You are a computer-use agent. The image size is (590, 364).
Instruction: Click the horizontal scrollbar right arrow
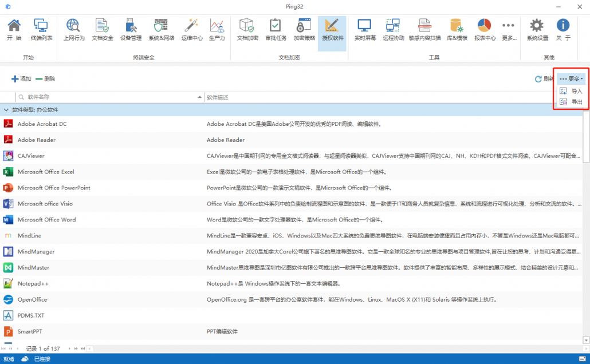[x=586, y=349]
